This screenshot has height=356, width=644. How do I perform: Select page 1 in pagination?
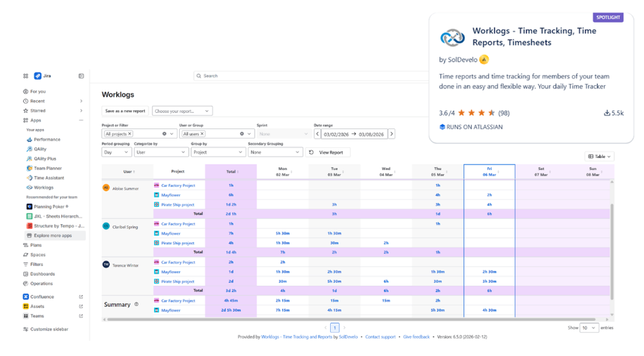[335, 328]
